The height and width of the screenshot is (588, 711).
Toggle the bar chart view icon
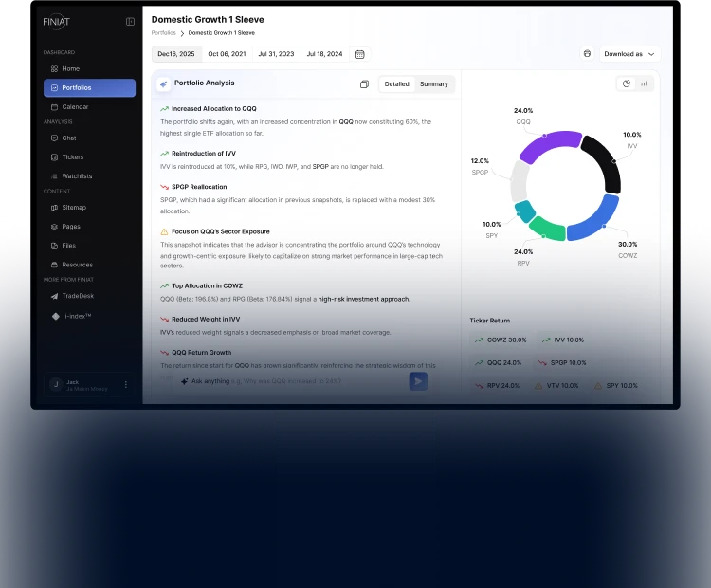(x=644, y=83)
